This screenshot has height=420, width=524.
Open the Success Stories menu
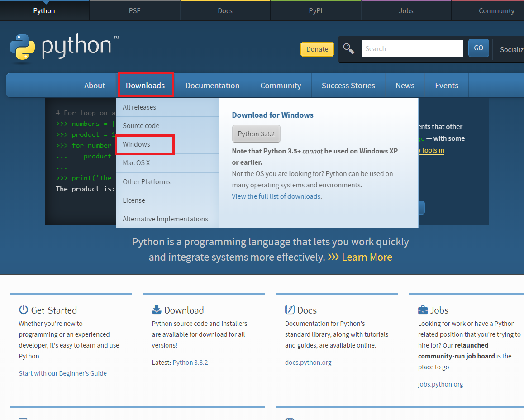[348, 86]
